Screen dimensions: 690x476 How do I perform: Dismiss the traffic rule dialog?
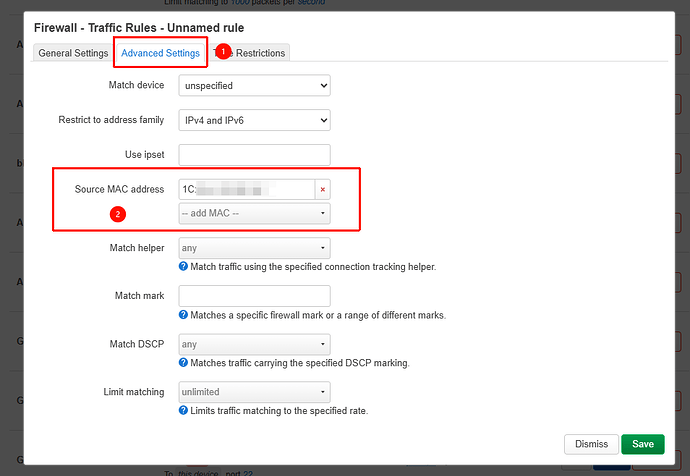coord(591,444)
